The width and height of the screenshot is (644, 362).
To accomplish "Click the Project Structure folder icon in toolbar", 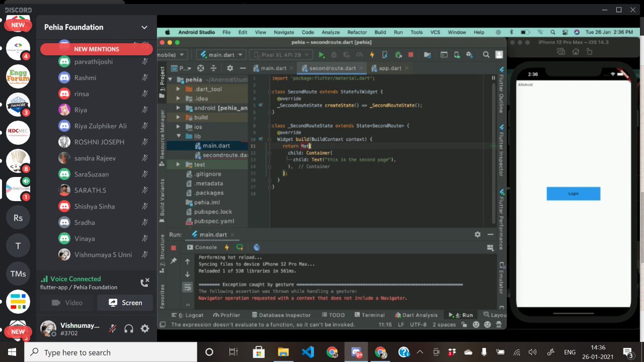I will (427, 55).
